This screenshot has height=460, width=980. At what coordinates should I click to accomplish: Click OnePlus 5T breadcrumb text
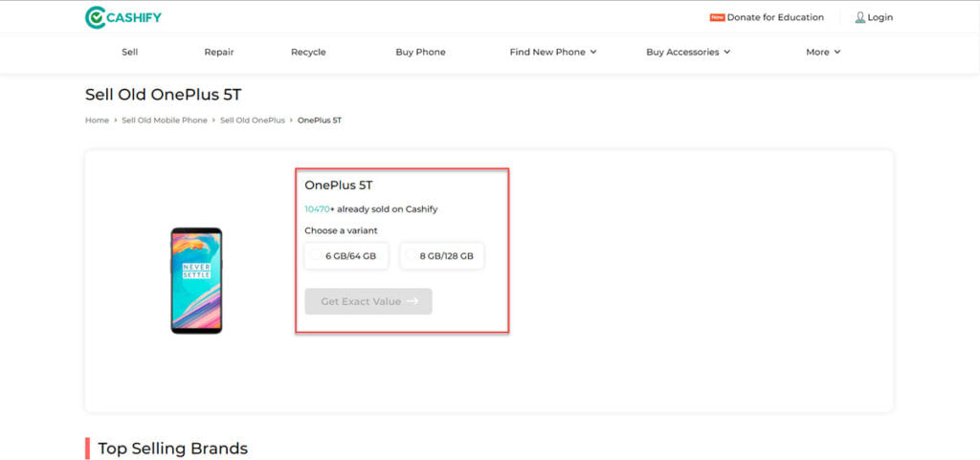(x=320, y=120)
